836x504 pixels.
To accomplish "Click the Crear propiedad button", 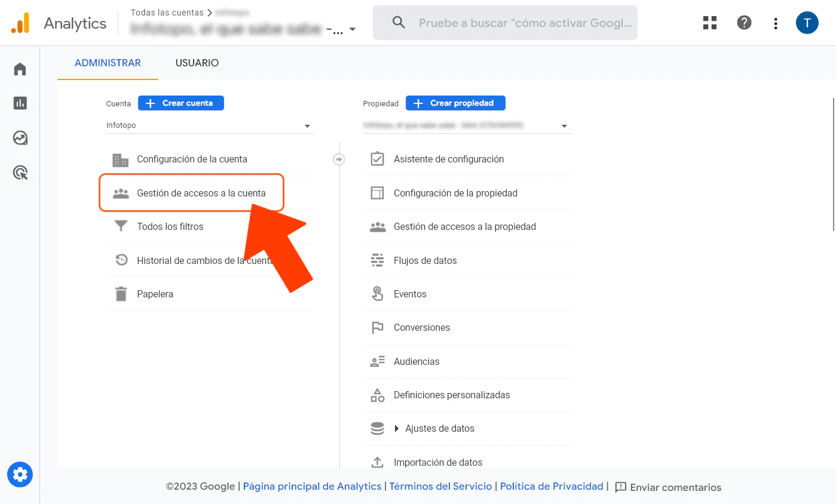I will point(455,103).
